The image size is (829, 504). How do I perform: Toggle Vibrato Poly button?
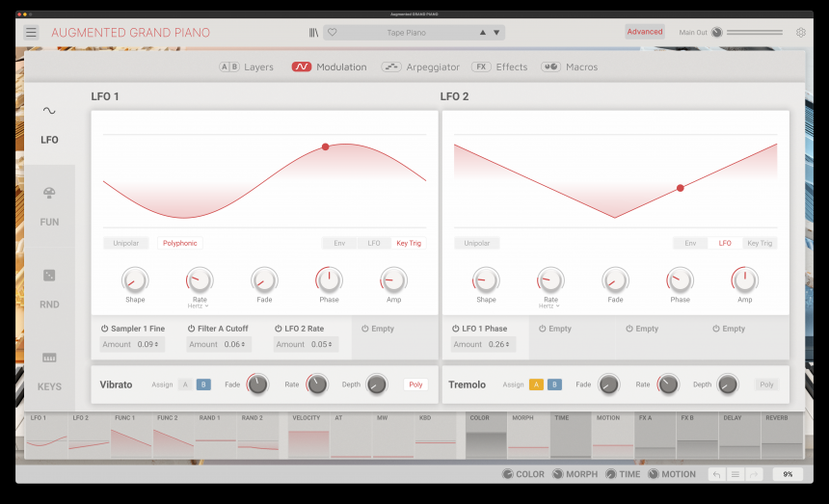pyautogui.click(x=415, y=385)
